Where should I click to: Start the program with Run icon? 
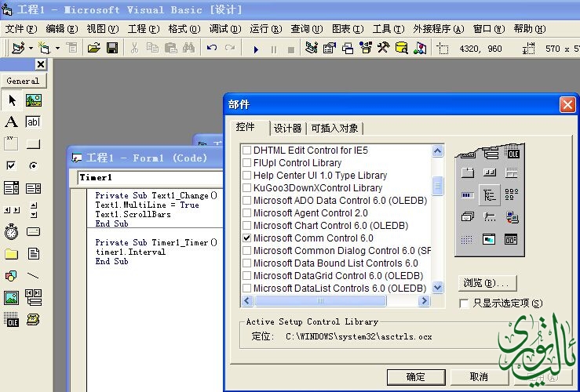[256, 49]
